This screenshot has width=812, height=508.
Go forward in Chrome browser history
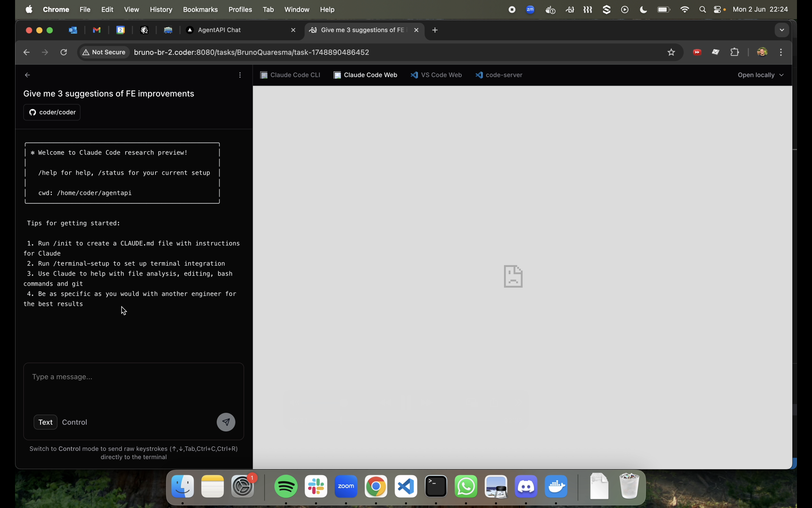pyautogui.click(x=45, y=52)
